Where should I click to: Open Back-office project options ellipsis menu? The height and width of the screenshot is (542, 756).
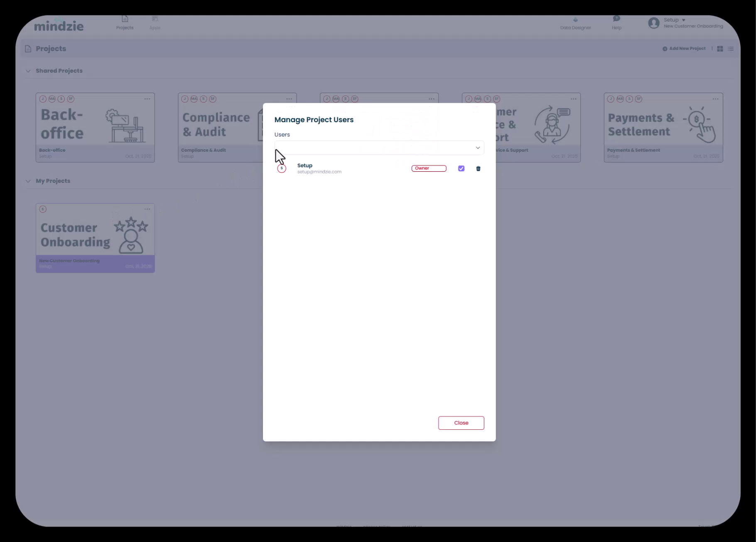click(147, 99)
